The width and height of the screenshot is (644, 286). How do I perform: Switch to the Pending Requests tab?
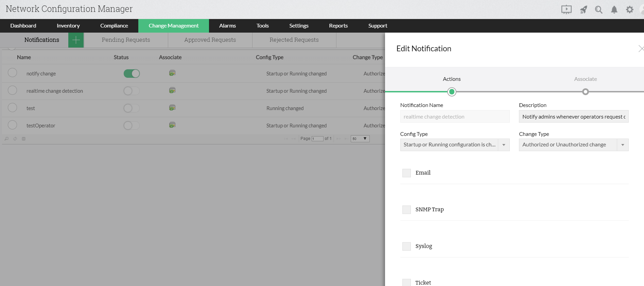126,40
